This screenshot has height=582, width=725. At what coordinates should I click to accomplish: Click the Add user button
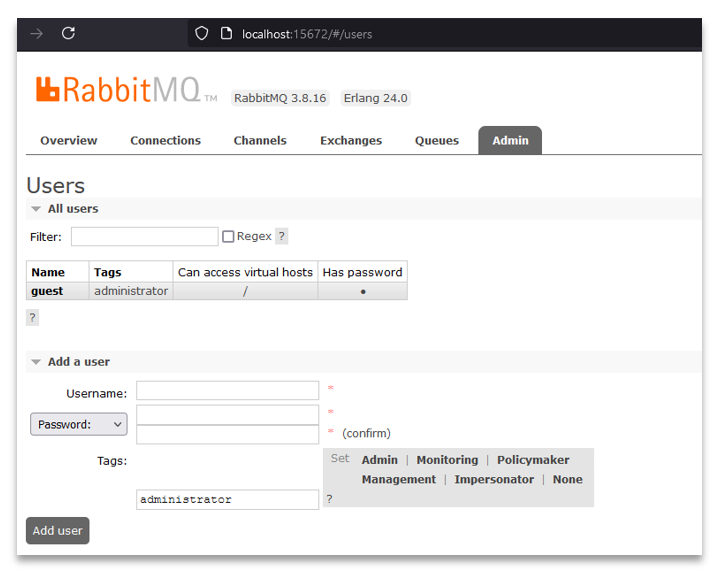[57, 531]
